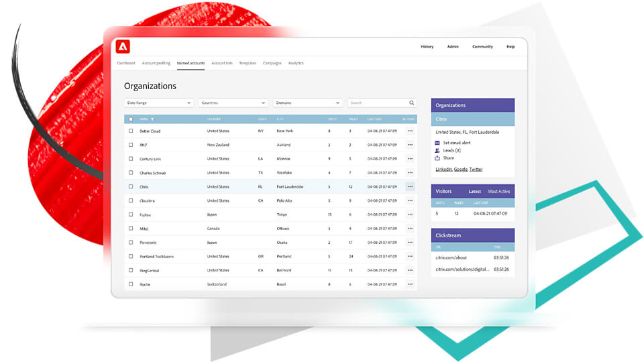Show Most Active visitors

pos(498,191)
